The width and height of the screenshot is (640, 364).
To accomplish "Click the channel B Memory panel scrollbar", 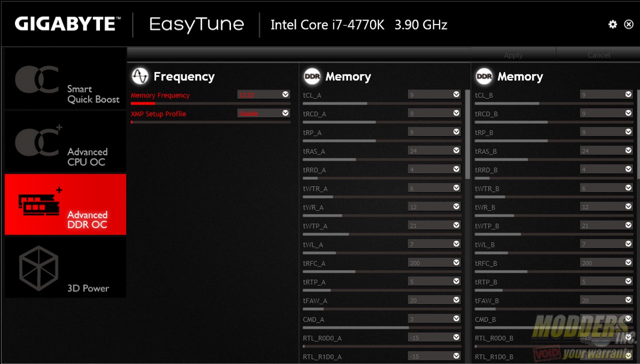I will 638,134.
